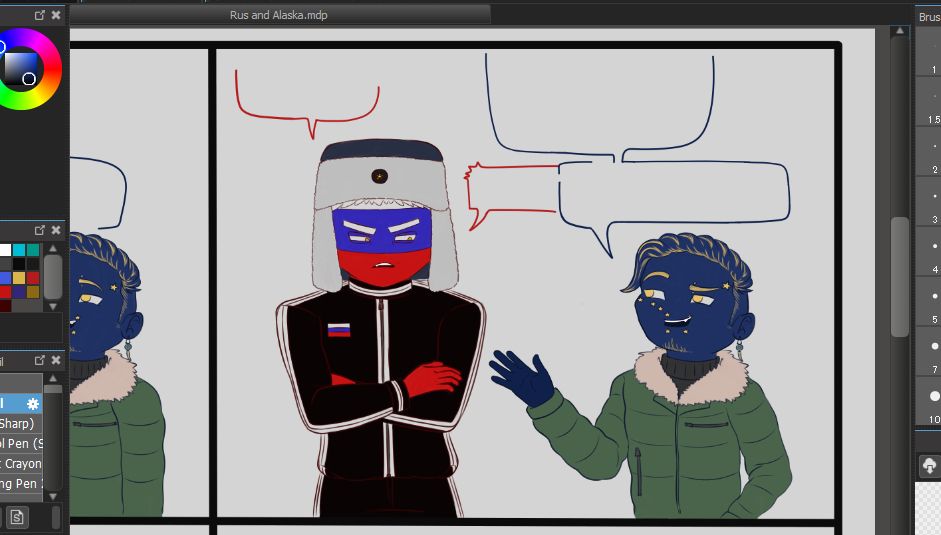Select the purple palette swatch
The image size is (941, 535).
click(x=19, y=292)
